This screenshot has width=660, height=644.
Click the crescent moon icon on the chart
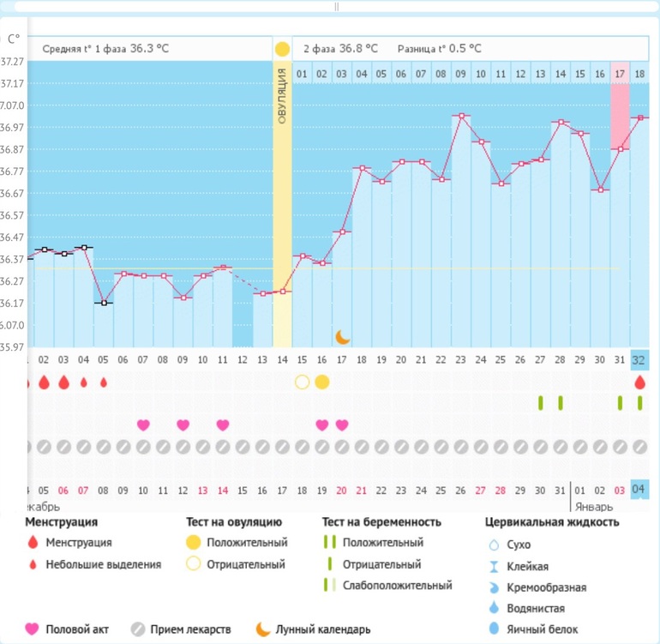point(343,336)
